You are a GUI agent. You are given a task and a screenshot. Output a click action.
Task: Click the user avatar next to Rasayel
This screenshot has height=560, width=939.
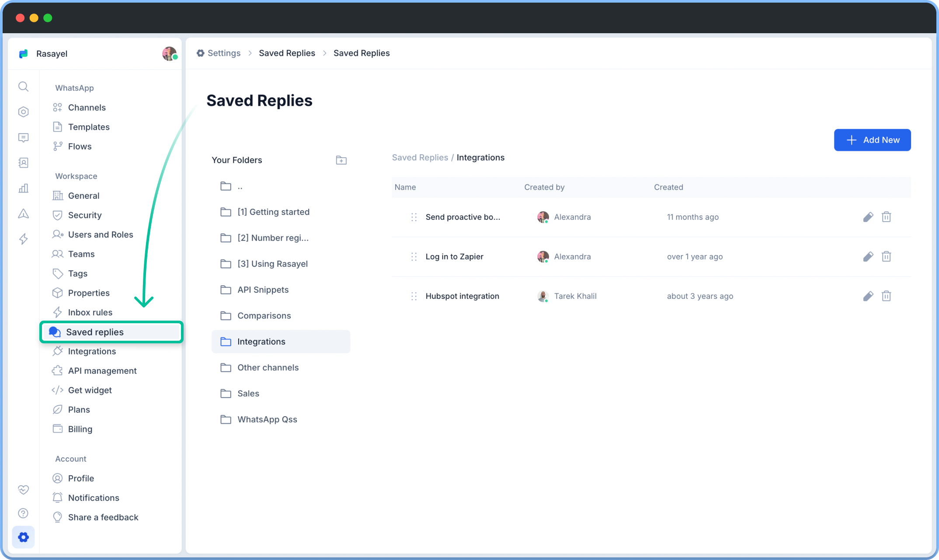(x=169, y=54)
